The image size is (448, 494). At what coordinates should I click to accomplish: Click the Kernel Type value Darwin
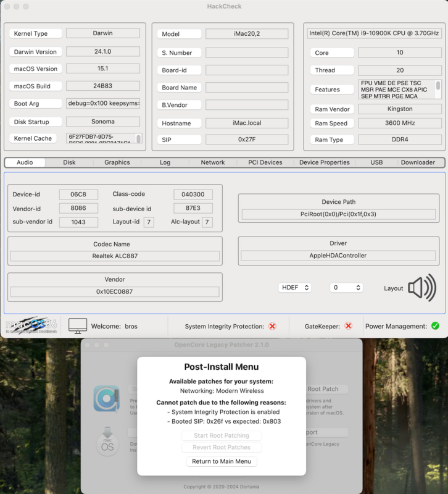[103, 33]
